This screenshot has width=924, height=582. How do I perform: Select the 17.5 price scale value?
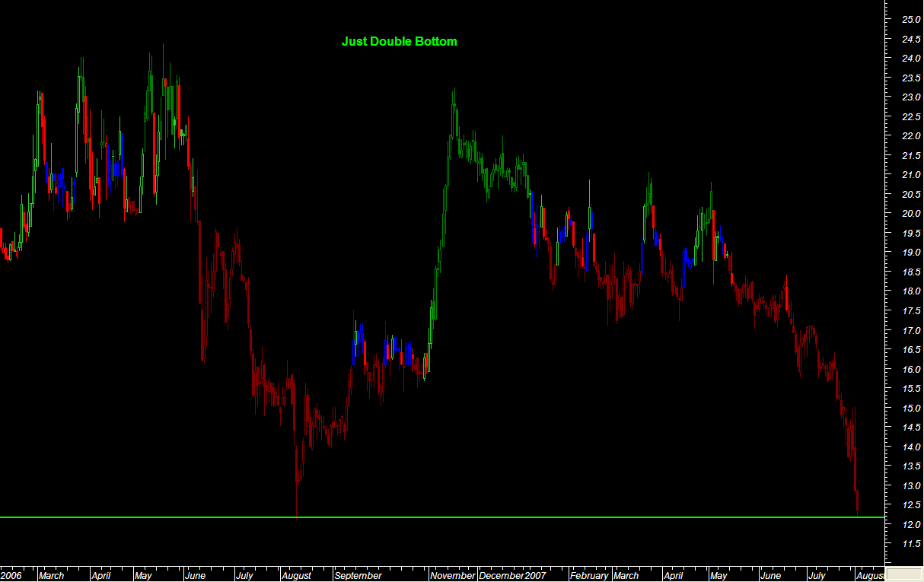pos(912,311)
